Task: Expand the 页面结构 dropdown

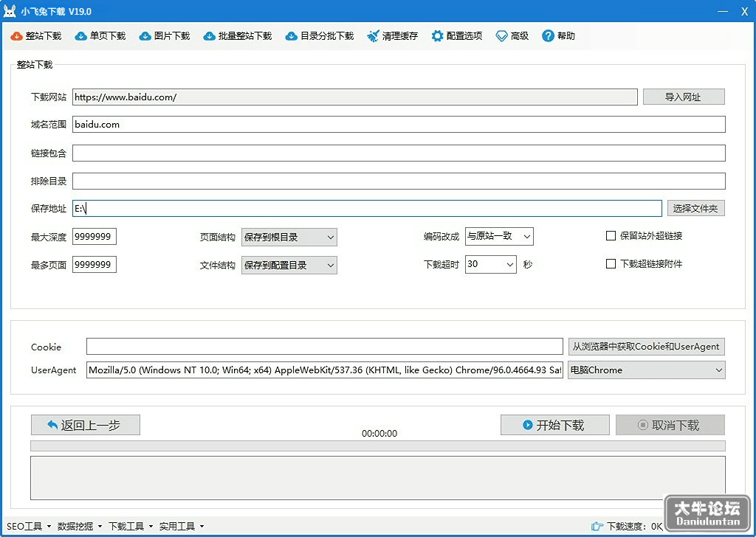Action: pyautogui.click(x=289, y=237)
